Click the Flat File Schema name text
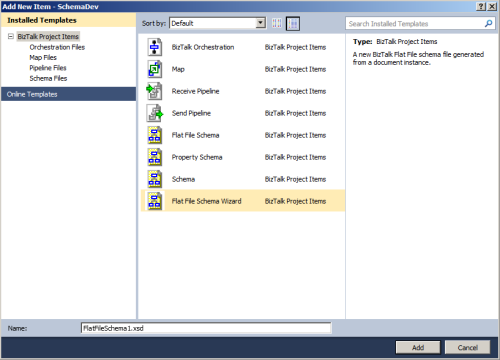The height and width of the screenshot is (360, 500). (x=195, y=135)
